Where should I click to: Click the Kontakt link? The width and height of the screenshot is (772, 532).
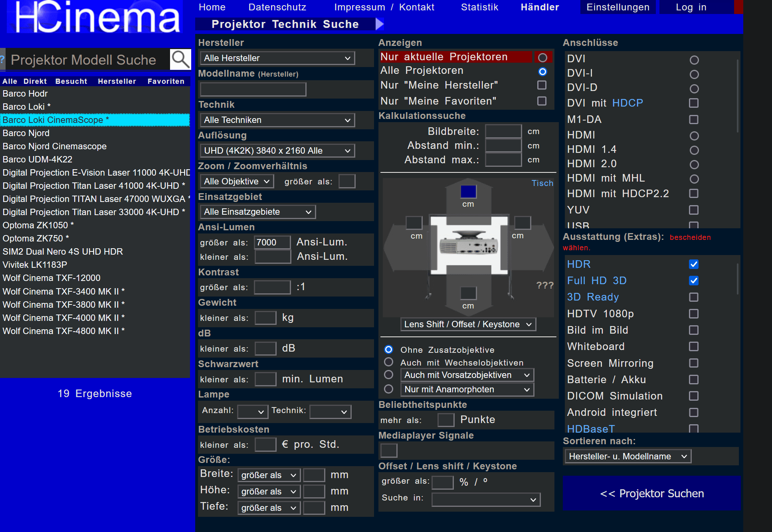point(417,7)
